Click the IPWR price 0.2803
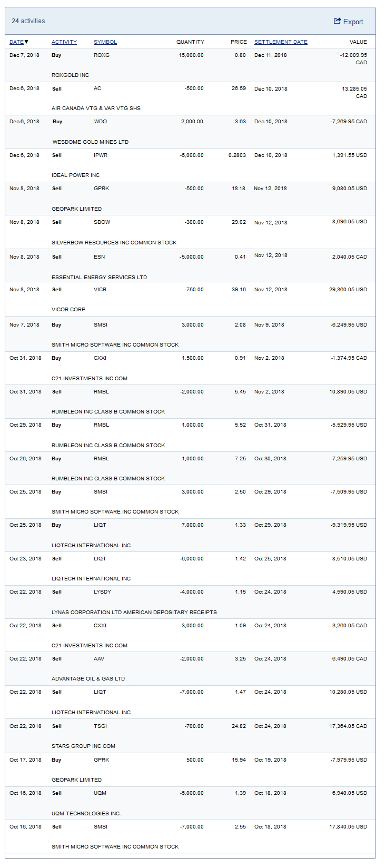Viewport: 386px width, 868px height. [237, 155]
